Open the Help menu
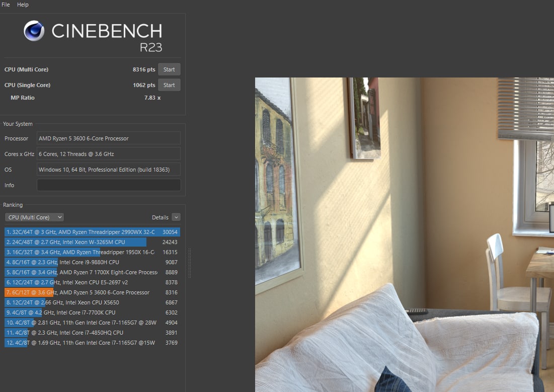The image size is (554, 392). 23,5
